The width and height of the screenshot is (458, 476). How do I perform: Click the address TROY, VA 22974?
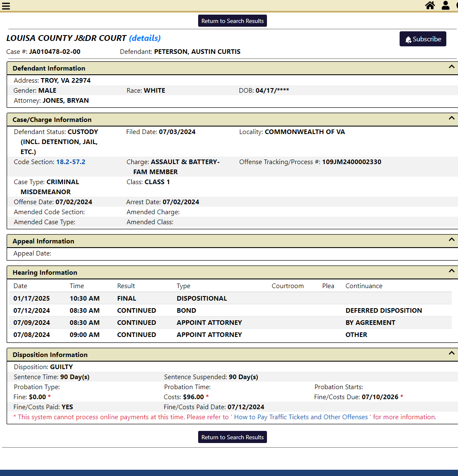65,81
